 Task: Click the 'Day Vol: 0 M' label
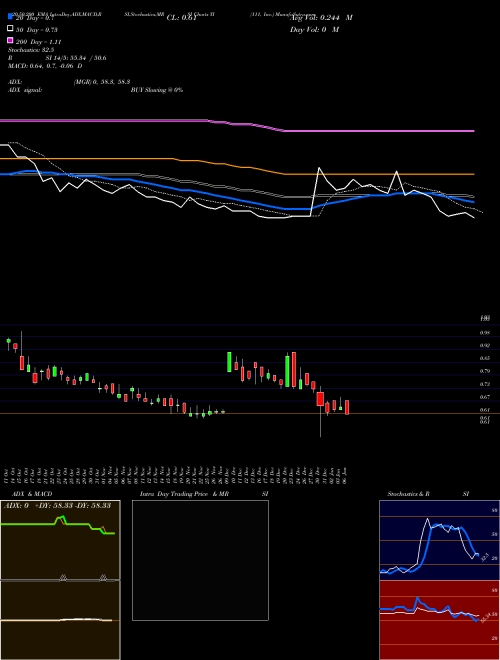(x=314, y=30)
